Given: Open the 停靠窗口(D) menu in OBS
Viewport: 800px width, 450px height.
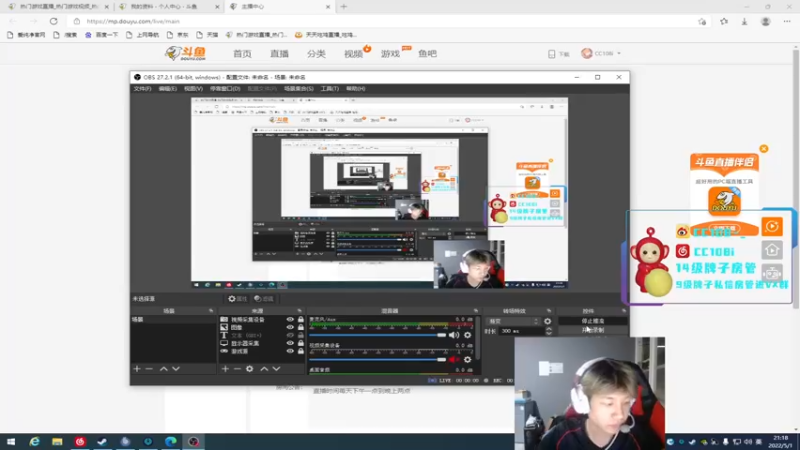Looking at the screenshot, I should coord(225,89).
